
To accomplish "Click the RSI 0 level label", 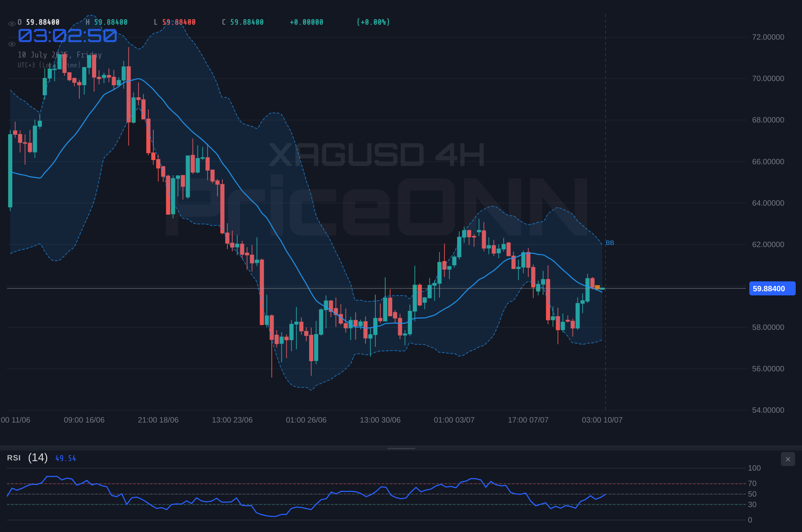I will pos(750,520).
